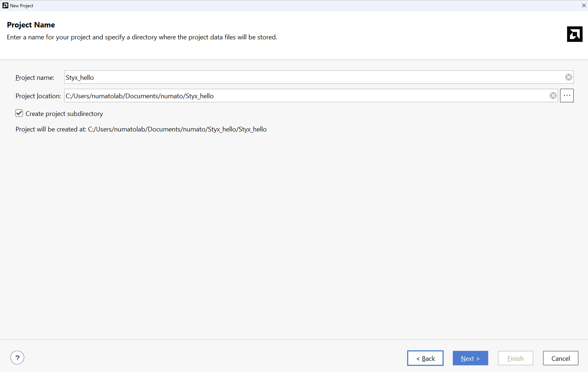Open the help question mark button

pos(17,358)
